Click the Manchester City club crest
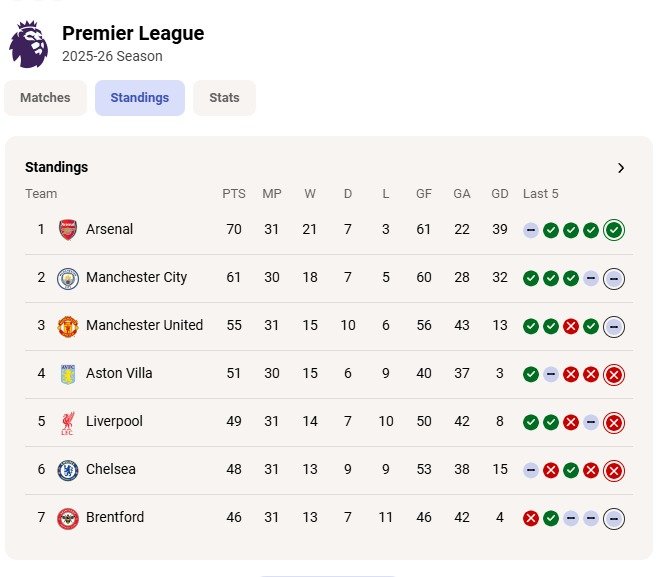Screen dimensions: 656x577 pos(67,277)
